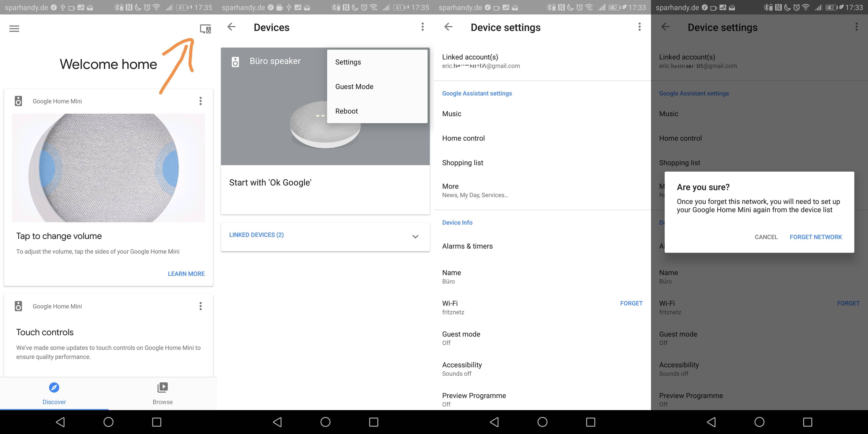The width and height of the screenshot is (868, 434).
Task: Open the hamburger menu on the home screen
Action: coord(14,28)
